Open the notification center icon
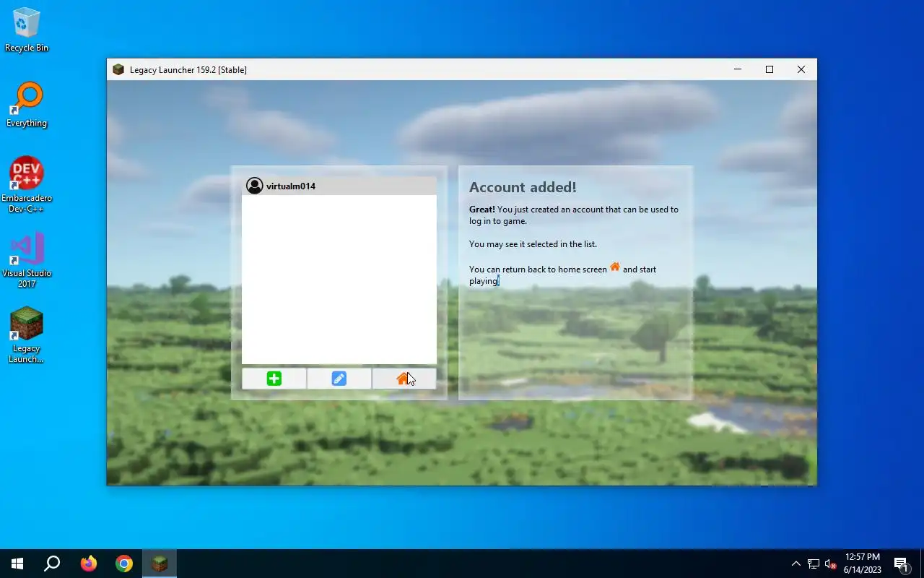This screenshot has height=578, width=924. coord(901,564)
